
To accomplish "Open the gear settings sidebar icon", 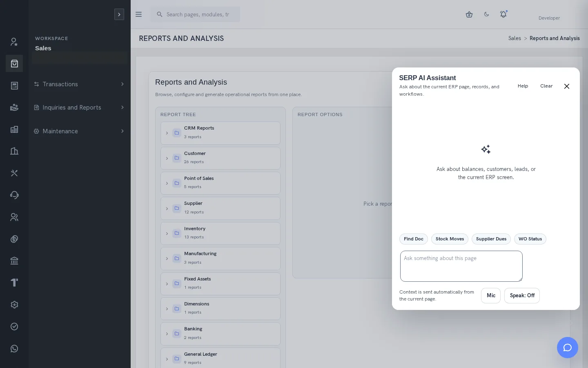I will (x=14, y=305).
